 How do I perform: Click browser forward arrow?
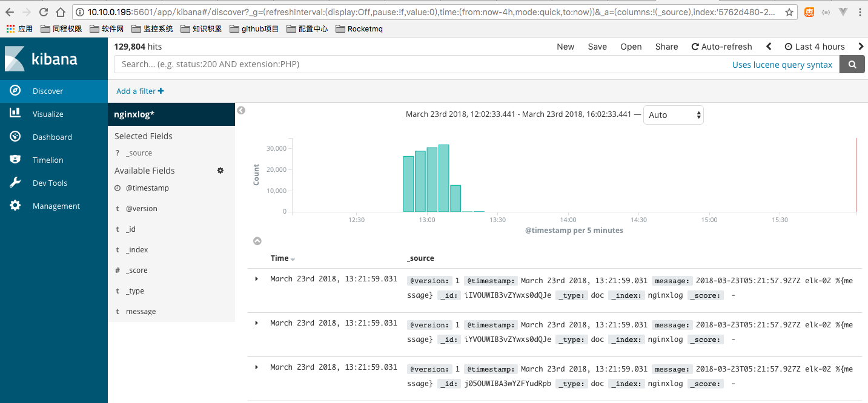coord(27,12)
